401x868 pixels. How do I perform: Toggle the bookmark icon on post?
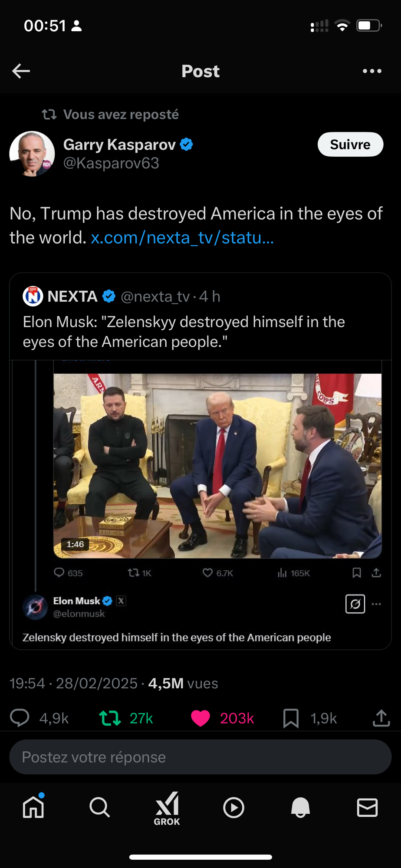pyautogui.click(x=291, y=718)
